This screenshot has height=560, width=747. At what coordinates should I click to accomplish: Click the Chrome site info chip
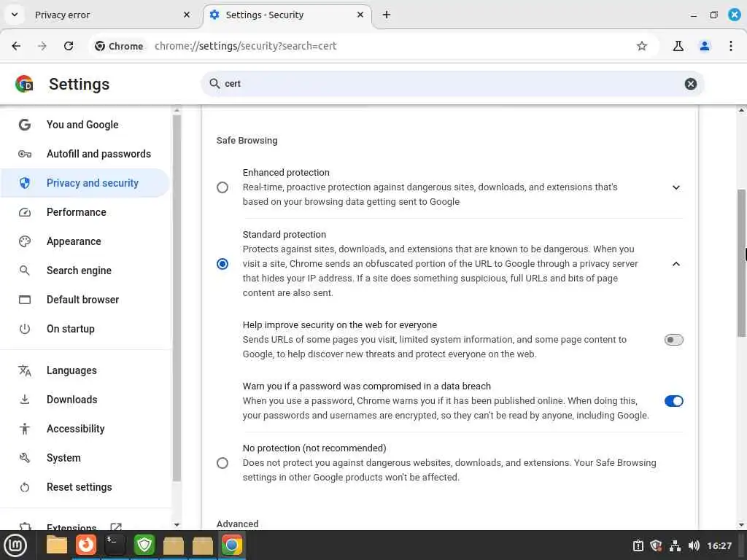coord(119,46)
